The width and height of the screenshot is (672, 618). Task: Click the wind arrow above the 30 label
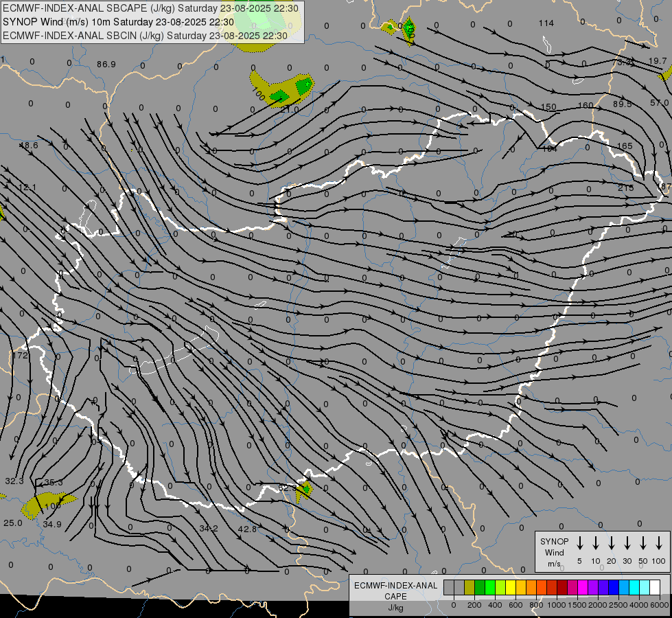(x=627, y=543)
